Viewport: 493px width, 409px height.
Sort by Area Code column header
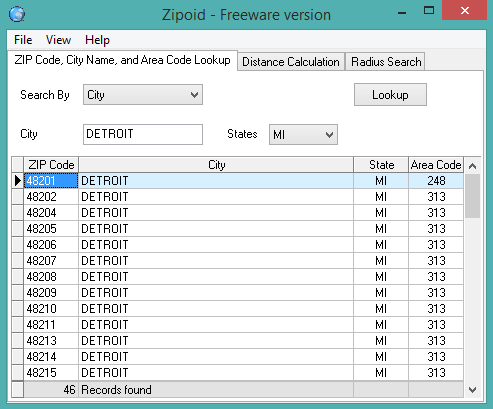(436, 165)
